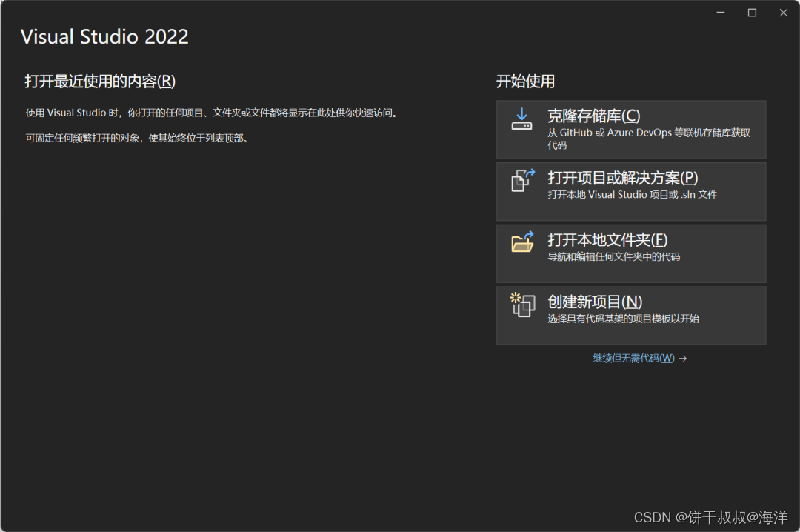The height and width of the screenshot is (532, 800).
Task: Open the 克隆存储库(C) option
Action: click(x=631, y=130)
